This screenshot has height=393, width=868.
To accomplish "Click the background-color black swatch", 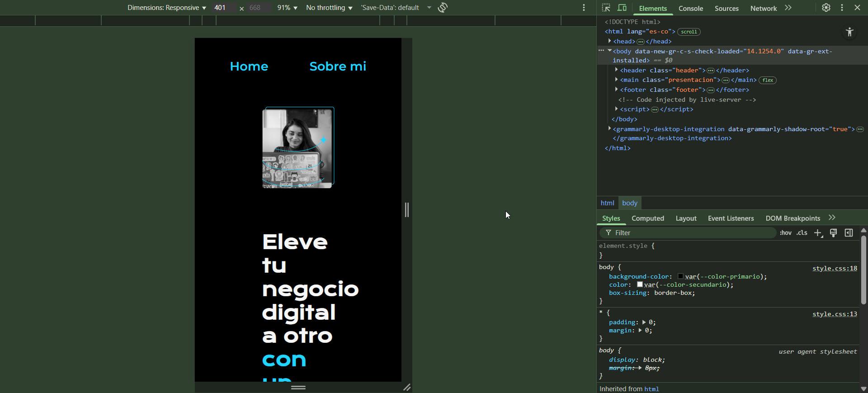I will tap(680, 276).
